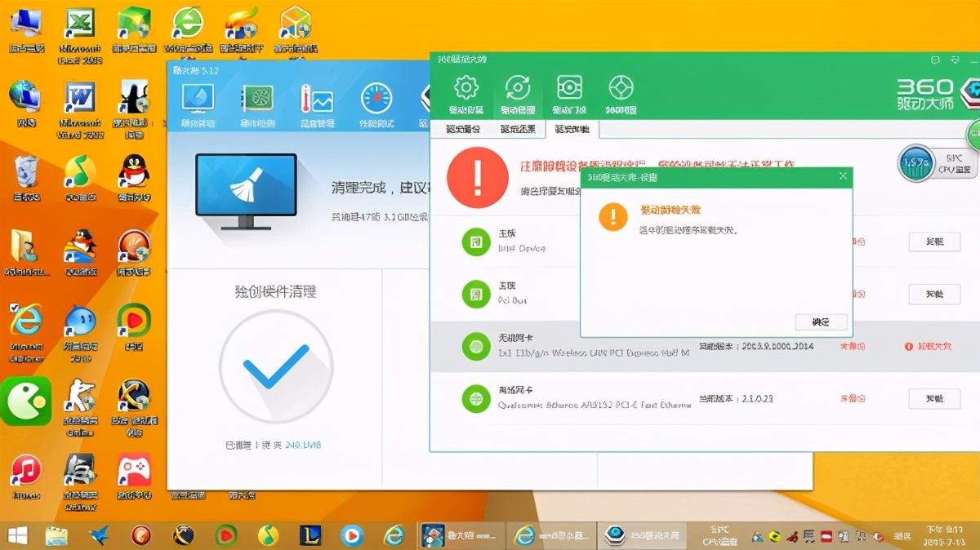Select the QQ Music yellow note desktop shortcut

click(x=80, y=178)
